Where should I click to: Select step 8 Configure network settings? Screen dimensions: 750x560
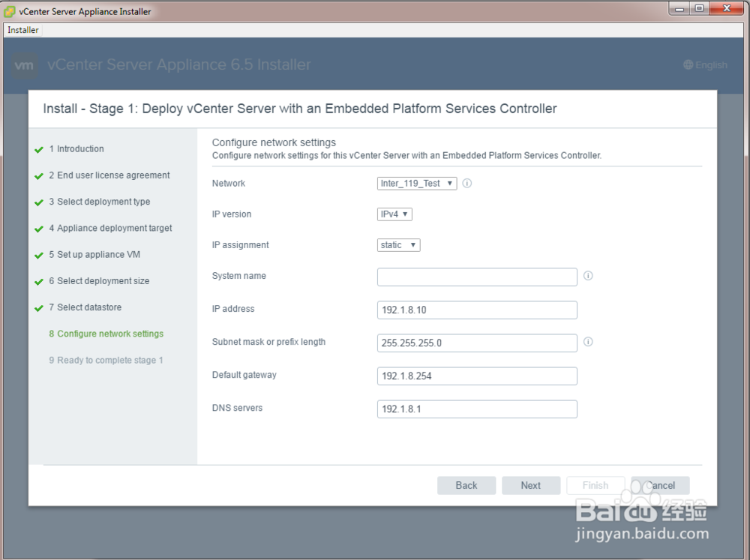point(106,334)
